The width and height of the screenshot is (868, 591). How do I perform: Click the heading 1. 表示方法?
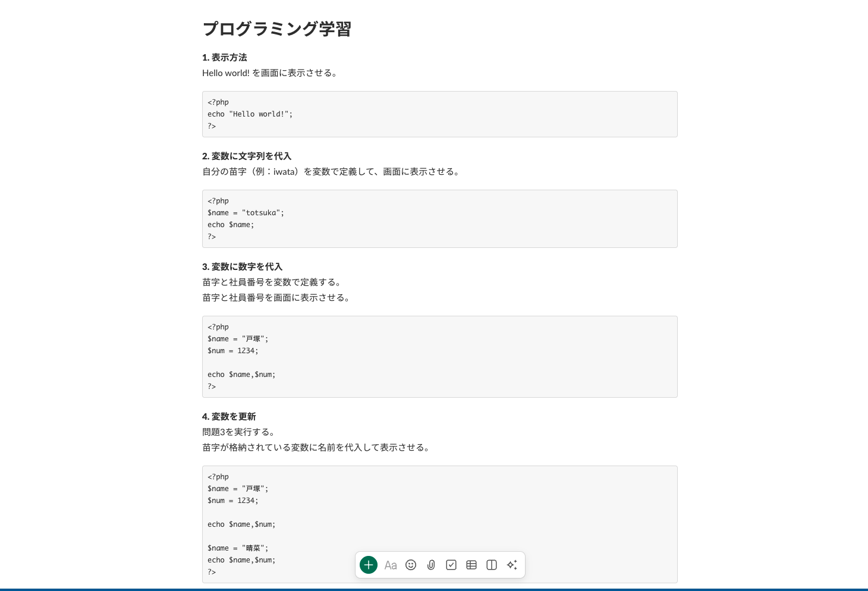click(x=225, y=58)
